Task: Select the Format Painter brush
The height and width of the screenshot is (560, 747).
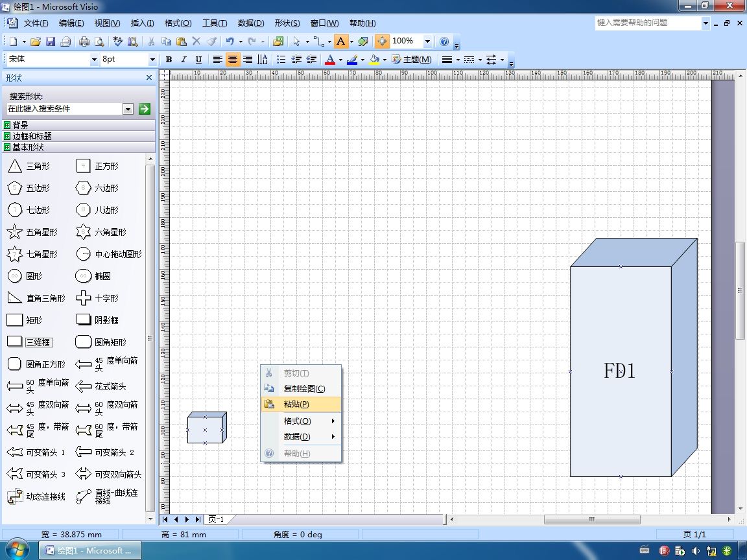Action: tap(211, 41)
